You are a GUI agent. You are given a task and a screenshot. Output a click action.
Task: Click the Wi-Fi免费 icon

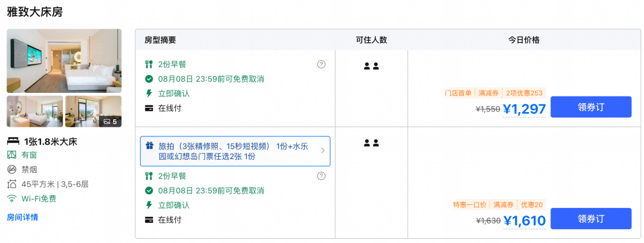click(12, 199)
